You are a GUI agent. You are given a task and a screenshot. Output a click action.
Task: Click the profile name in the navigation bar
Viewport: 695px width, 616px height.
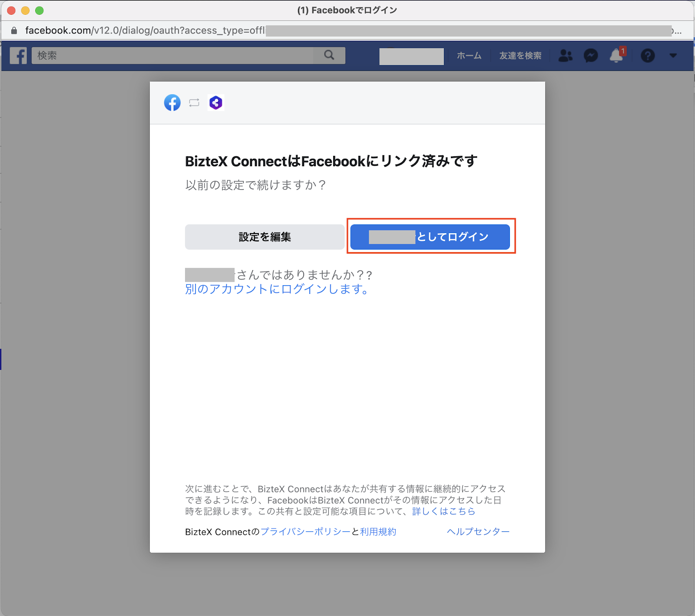click(x=411, y=56)
